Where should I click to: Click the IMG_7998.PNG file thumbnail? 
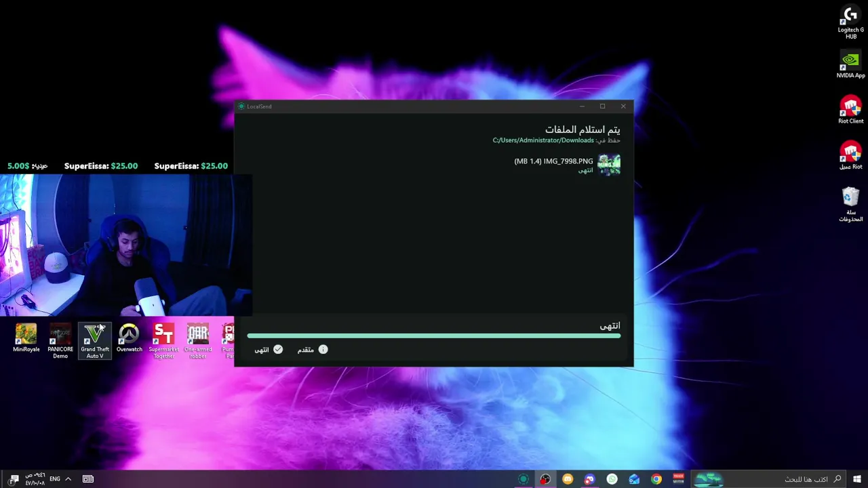(x=609, y=165)
